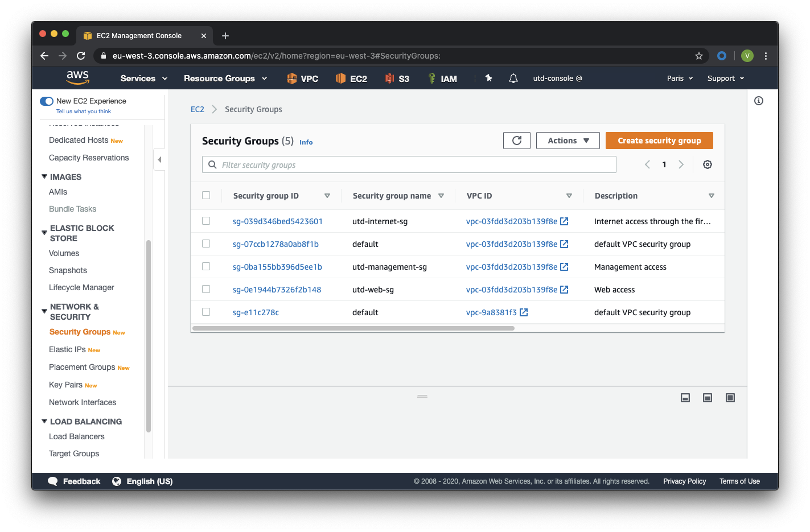Go to previous page of results
The width and height of the screenshot is (810, 532).
click(x=647, y=164)
